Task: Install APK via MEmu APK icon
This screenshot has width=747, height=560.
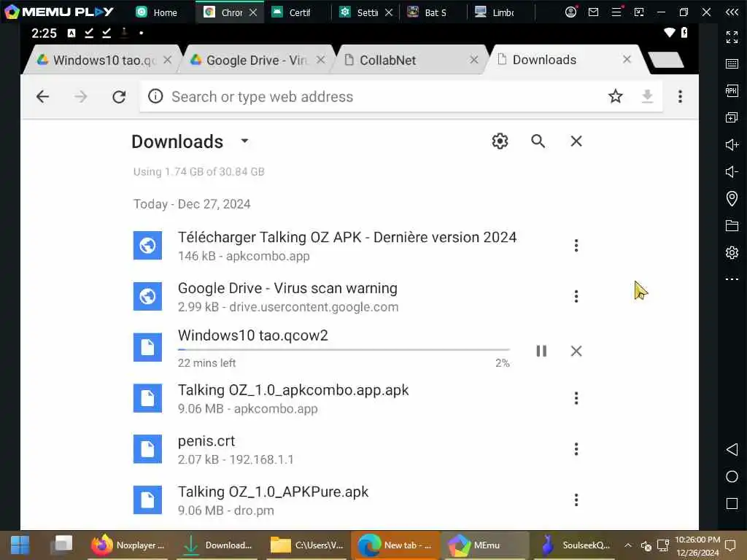Action: click(732, 90)
